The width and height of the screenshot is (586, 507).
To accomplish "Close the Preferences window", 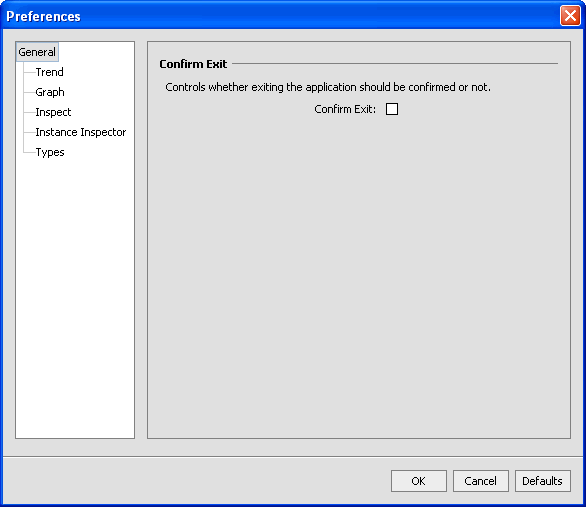I will (570, 16).
